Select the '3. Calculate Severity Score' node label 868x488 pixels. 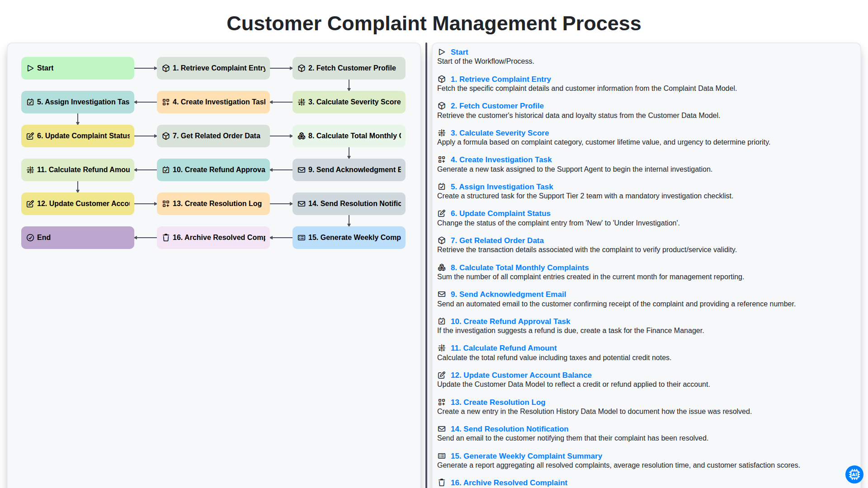354,102
